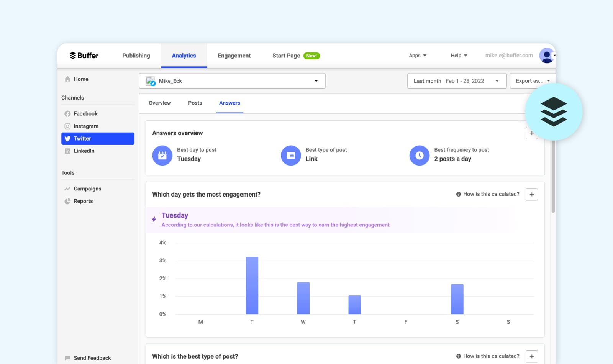This screenshot has height=364, width=613.
Task: Click the Tuesday engagement bar
Action: [252, 285]
